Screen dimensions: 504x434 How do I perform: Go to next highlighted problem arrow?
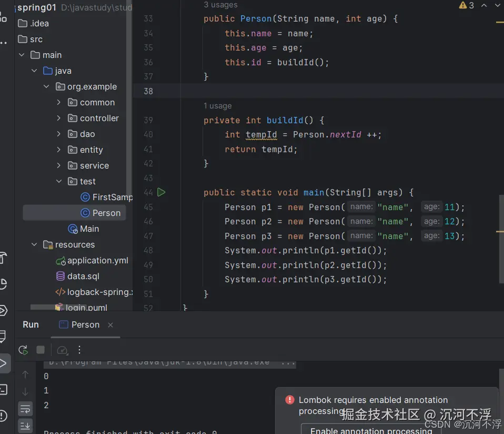point(497,5)
